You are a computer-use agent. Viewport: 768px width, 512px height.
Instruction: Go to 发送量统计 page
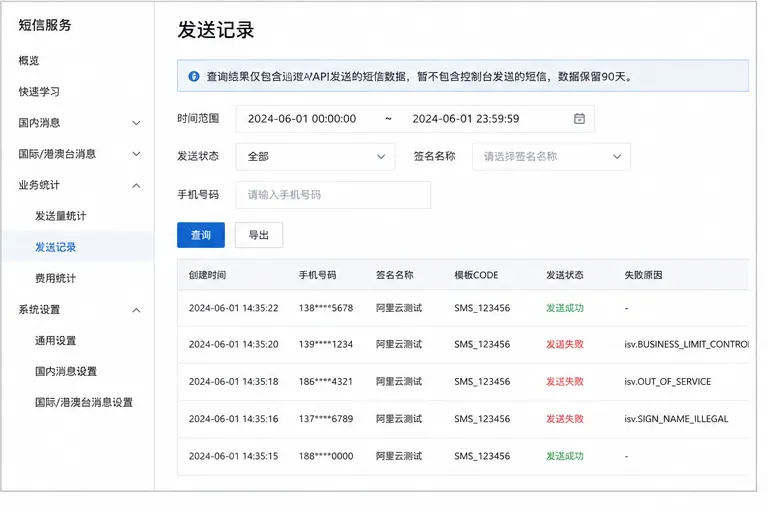(60, 216)
